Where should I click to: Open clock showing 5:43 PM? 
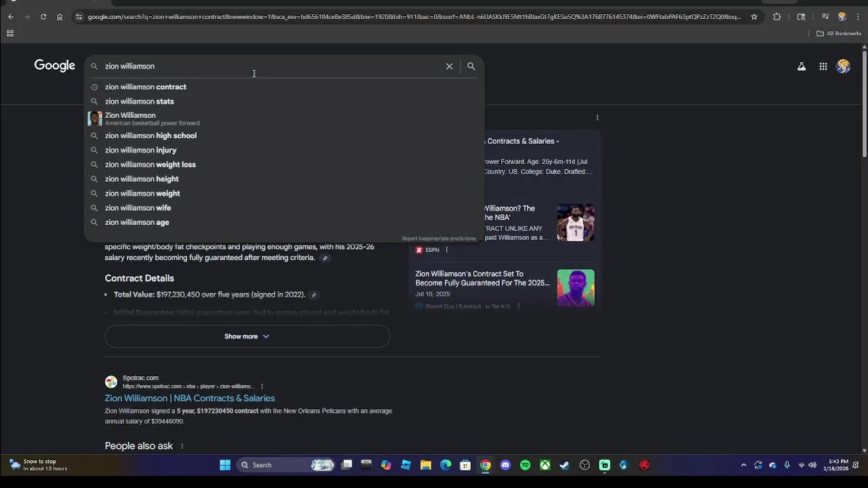(x=835, y=465)
